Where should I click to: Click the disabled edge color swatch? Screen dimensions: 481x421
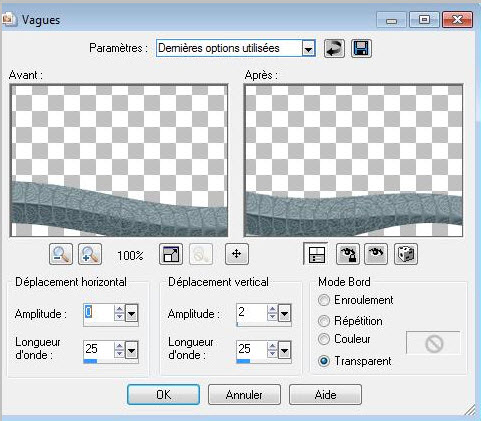[x=433, y=343]
